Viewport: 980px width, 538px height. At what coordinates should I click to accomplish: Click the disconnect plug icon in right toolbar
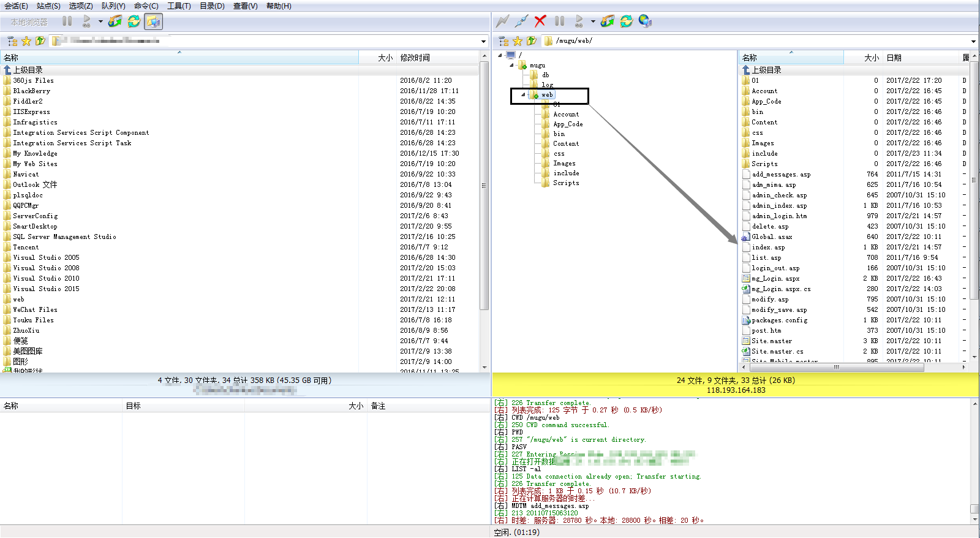click(x=521, y=21)
